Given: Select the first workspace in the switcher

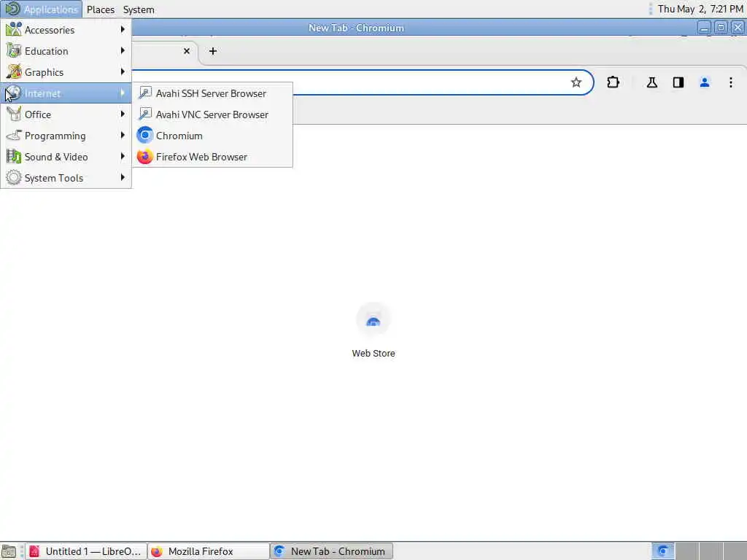Looking at the screenshot, I should [x=662, y=551].
